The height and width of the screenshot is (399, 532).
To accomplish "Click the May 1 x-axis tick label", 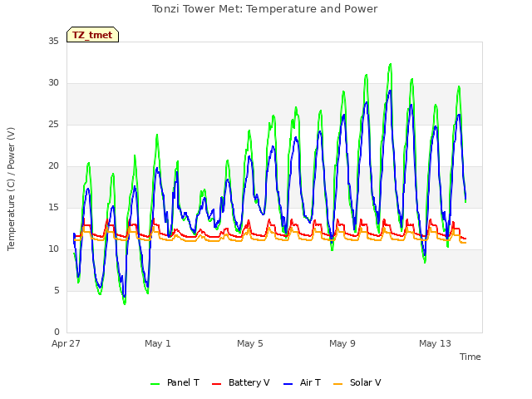I will [158, 343].
